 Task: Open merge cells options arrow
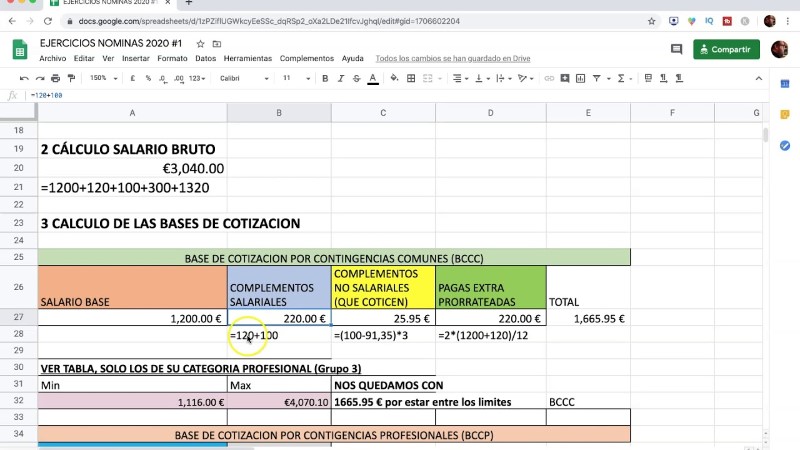click(x=440, y=79)
